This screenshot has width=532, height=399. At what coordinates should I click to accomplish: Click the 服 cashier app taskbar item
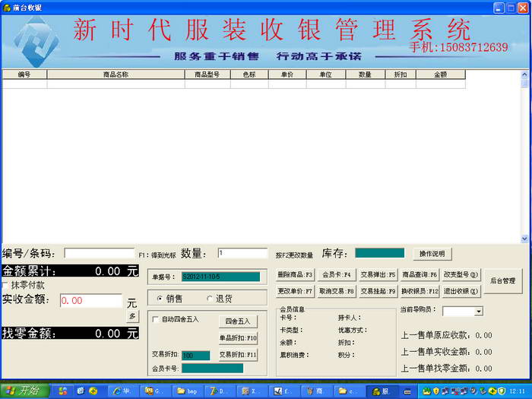pyautogui.click(x=383, y=391)
